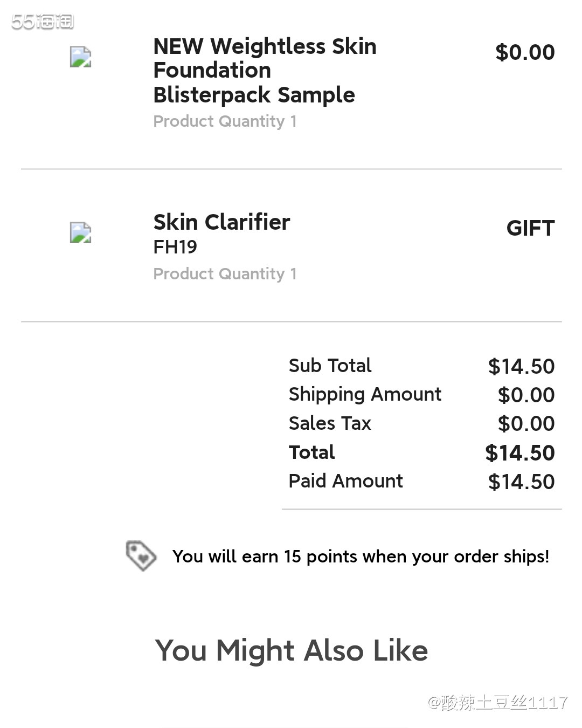
Task: Click the bold Total label
Action: click(311, 452)
